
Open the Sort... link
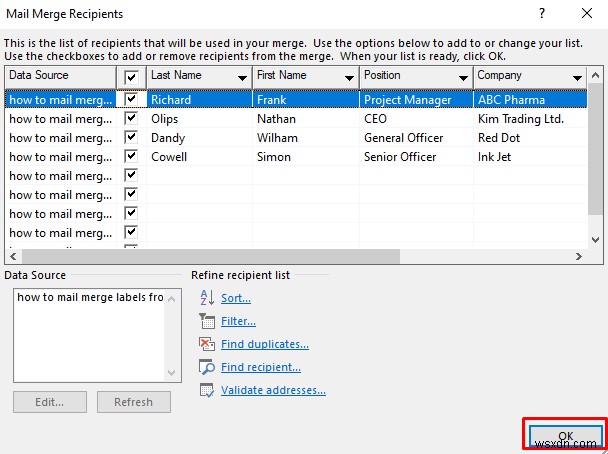[236, 298]
